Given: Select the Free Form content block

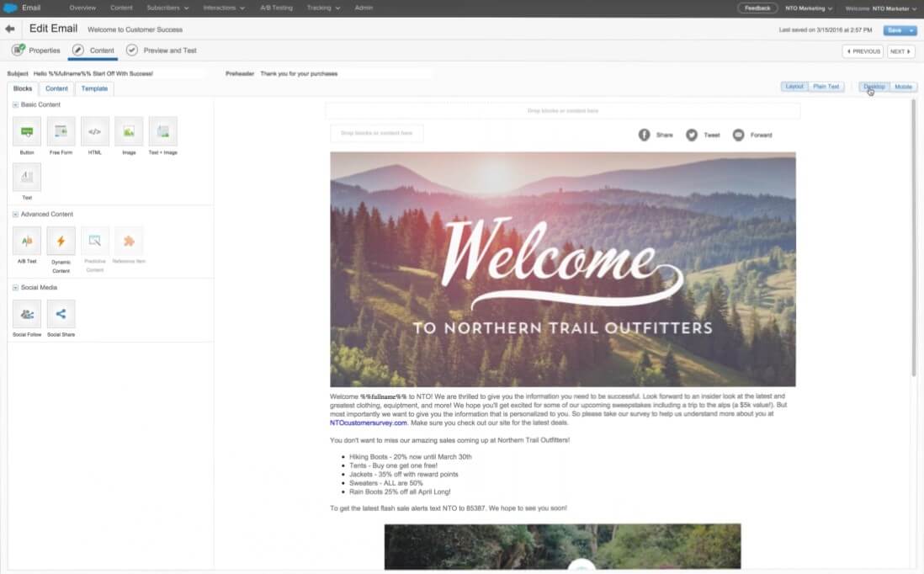Looking at the screenshot, I should click(x=61, y=131).
